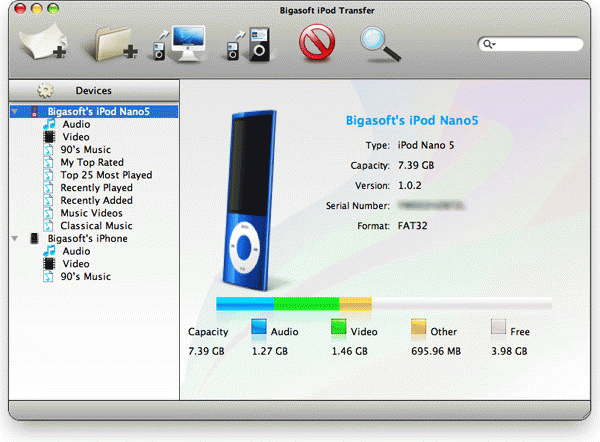
Task: Collapse the Bigasoft's iPhone tree node
Action: [15, 238]
